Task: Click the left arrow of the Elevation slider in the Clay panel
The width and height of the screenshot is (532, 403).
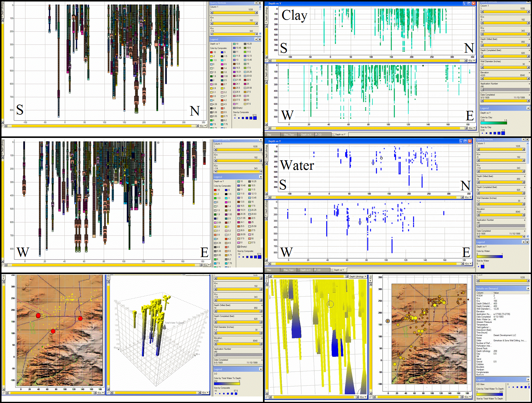Action: [x=482, y=79]
